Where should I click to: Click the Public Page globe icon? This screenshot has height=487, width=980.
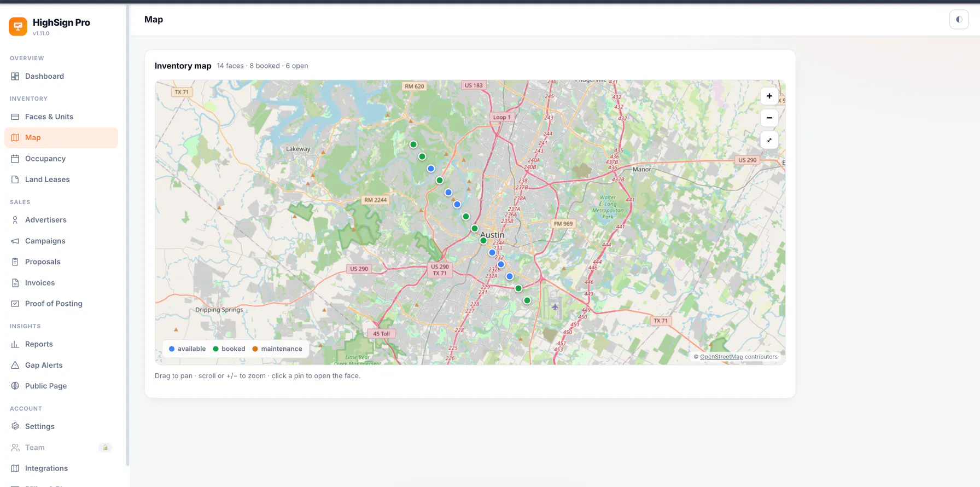click(15, 386)
